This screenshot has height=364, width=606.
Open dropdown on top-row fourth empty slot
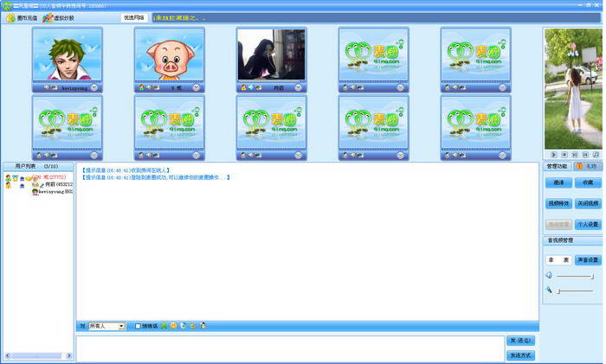pyautogui.click(x=400, y=87)
